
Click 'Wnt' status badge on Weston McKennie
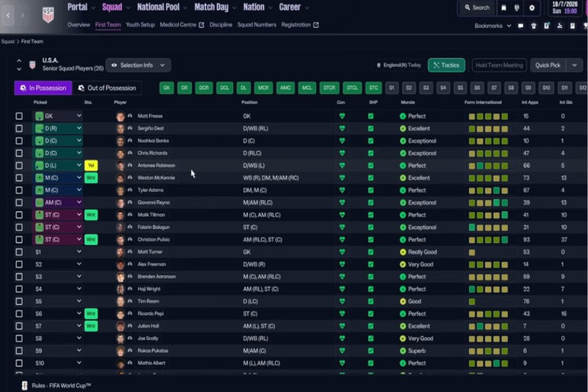[90, 178]
